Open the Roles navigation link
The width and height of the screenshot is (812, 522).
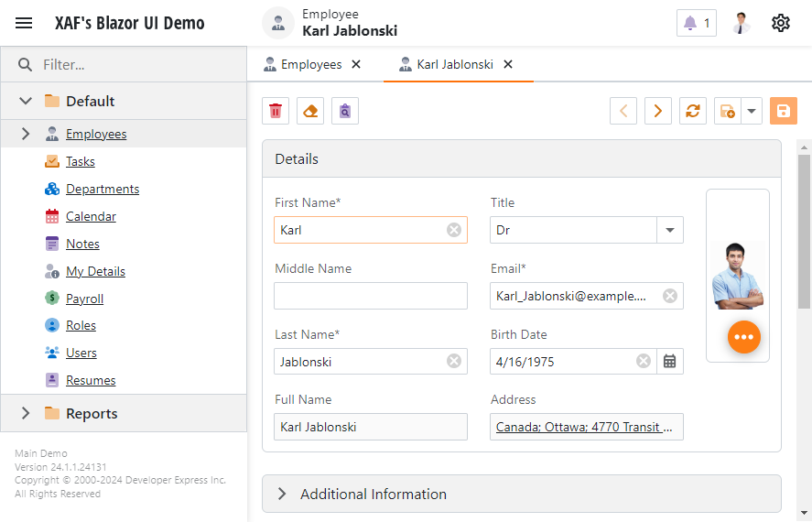[x=81, y=325]
